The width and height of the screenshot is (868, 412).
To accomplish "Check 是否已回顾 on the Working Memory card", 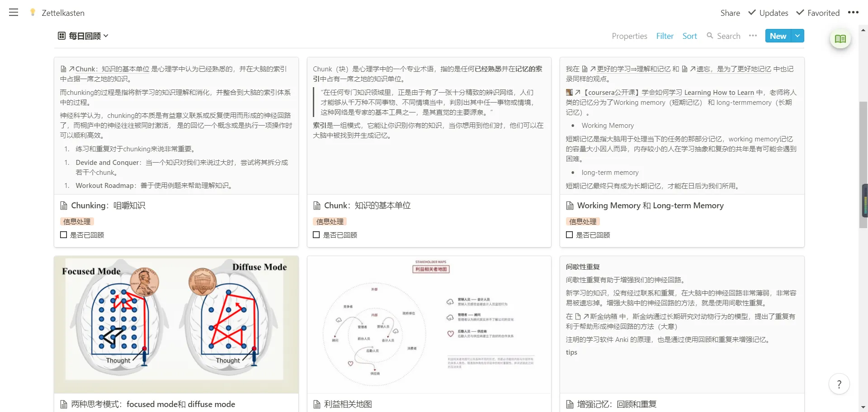I will [x=569, y=234].
